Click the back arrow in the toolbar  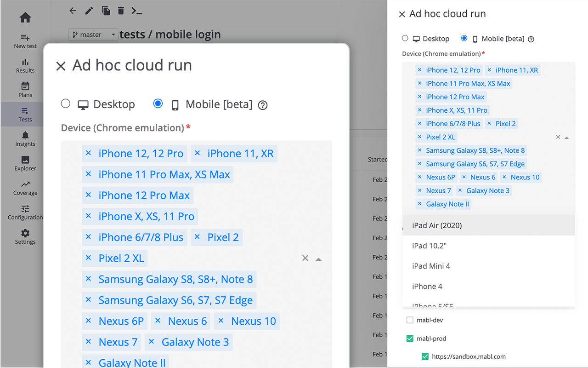click(73, 11)
